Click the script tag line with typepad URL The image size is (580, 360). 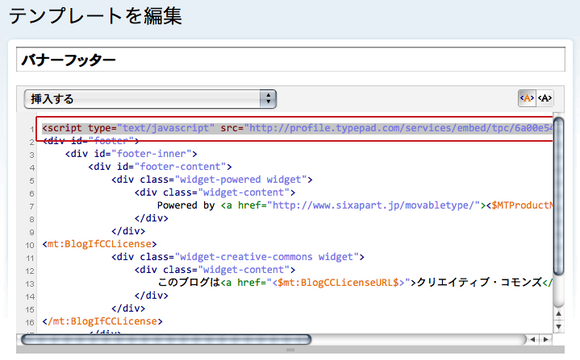[x=297, y=128]
